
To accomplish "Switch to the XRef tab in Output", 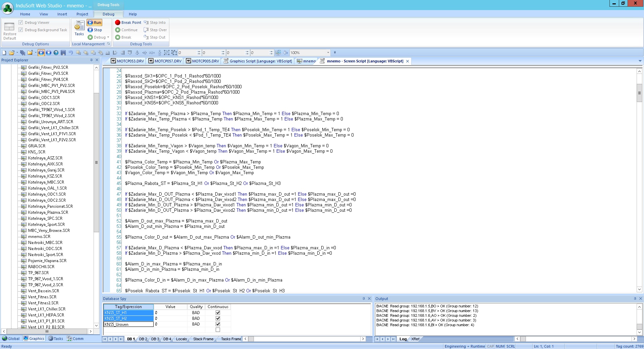I will (415, 339).
